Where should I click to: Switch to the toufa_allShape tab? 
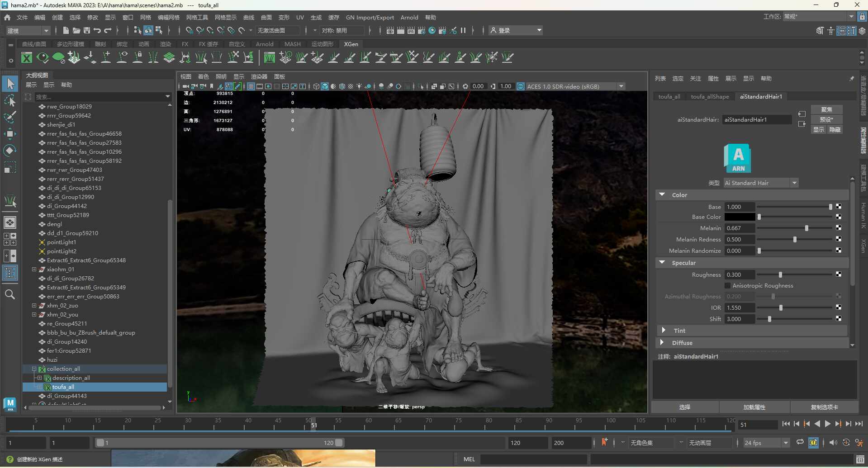pyautogui.click(x=710, y=97)
